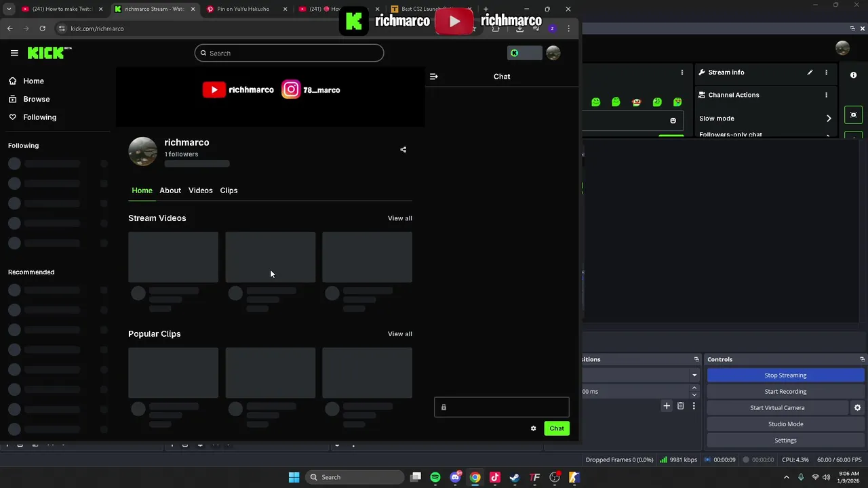The width and height of the screenshot is (868, 488).
Task: Open the richhmarco YouTube banner link
Action: click(238, 89)
